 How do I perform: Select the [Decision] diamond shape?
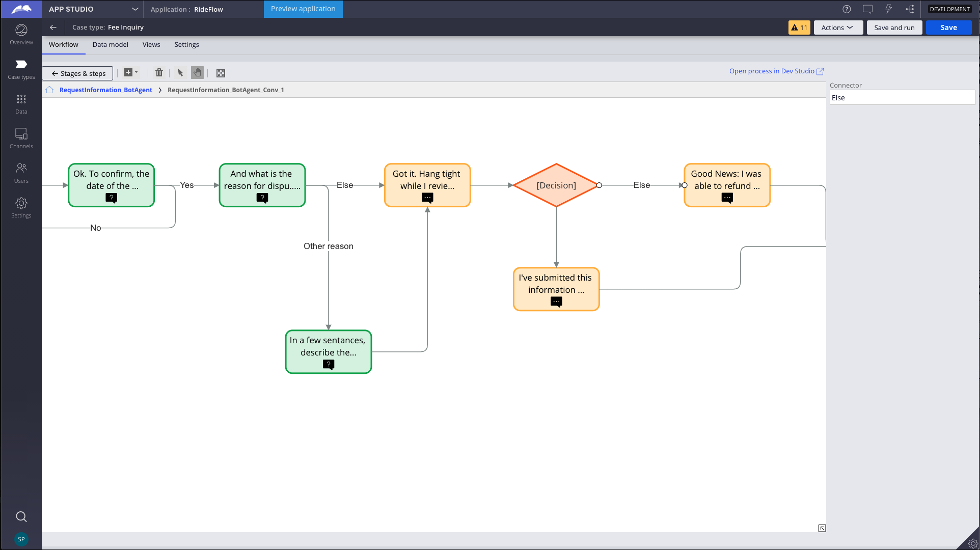pyautogui.click(x=556, y=185)
